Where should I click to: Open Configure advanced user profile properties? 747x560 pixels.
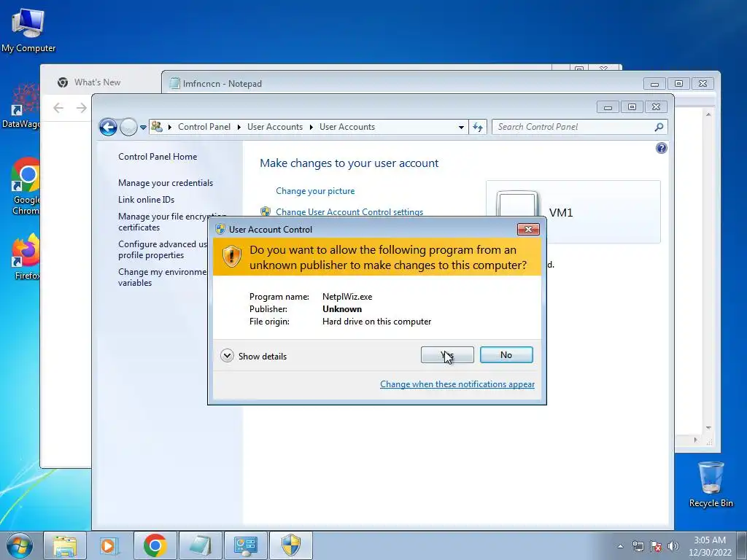(163, 249)
